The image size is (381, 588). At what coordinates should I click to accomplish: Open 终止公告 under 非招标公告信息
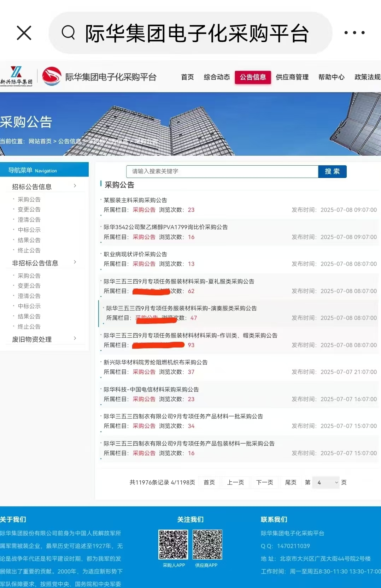tap(29, 327)
